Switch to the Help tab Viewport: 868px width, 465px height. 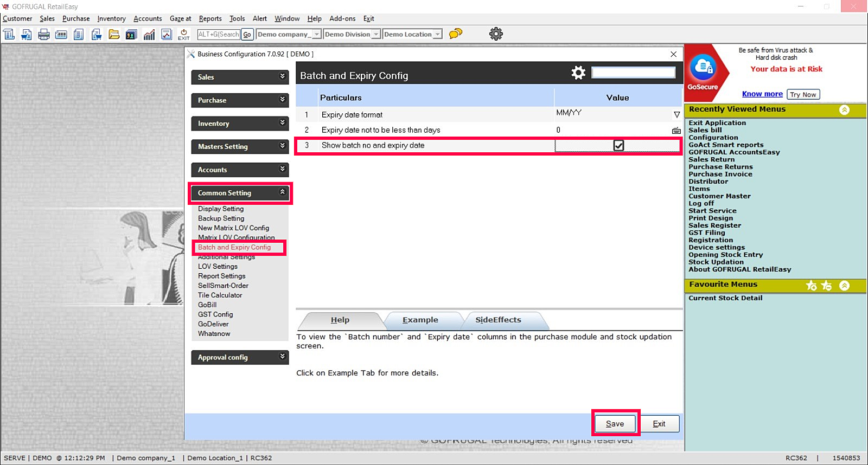pos(340,320)
